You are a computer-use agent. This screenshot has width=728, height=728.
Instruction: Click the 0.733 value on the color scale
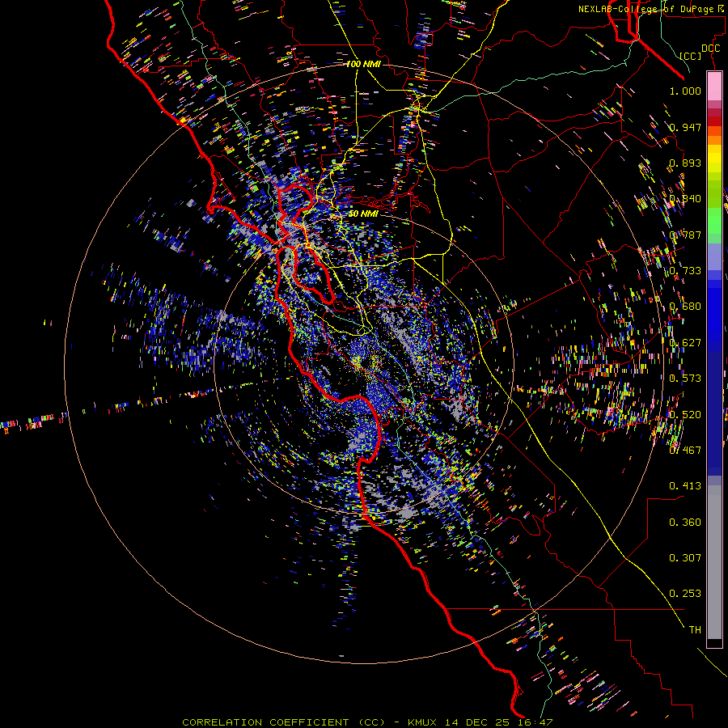point(685,271)
